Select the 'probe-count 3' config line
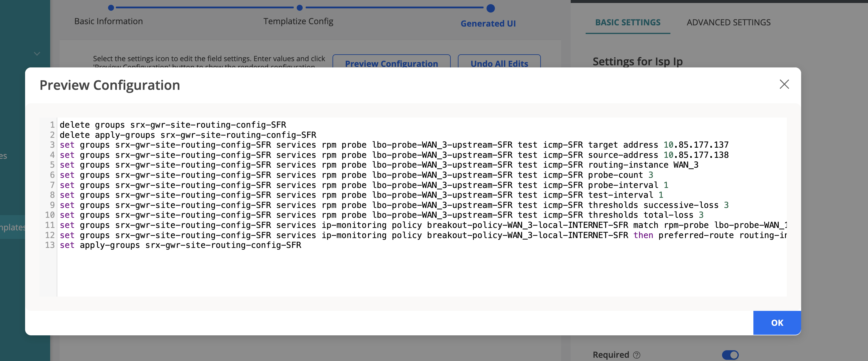868x361 pixels. pyautogui.click(x=356, y=175)
